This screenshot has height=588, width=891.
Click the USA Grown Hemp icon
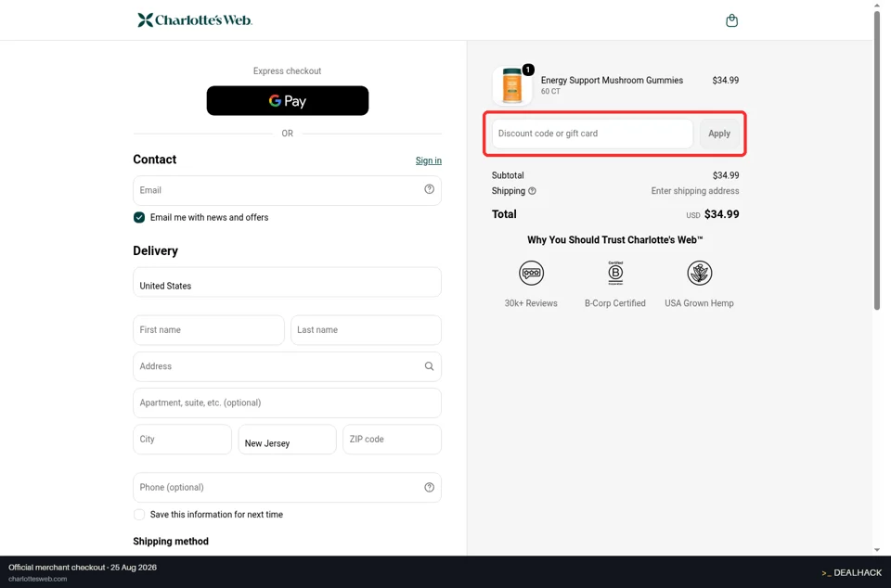(699, 273)
